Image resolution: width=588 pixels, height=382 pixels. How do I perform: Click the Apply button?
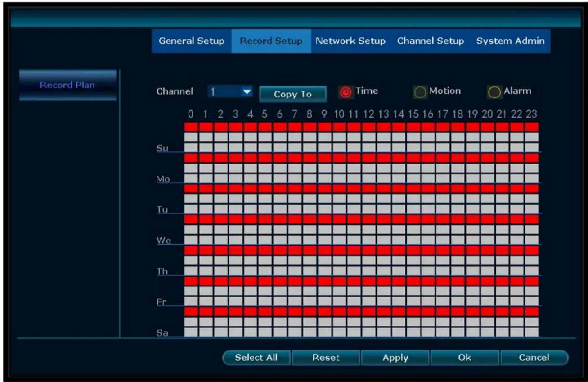pyautogui.click(x=395, y=358)
